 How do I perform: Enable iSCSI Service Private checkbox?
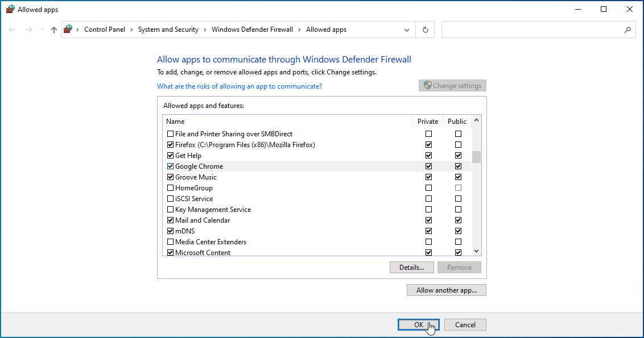tap(428, 199)
